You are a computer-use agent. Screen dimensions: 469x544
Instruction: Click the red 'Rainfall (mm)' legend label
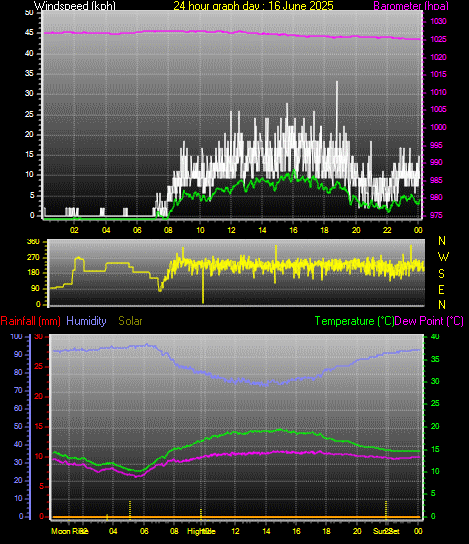coord(31,321)
